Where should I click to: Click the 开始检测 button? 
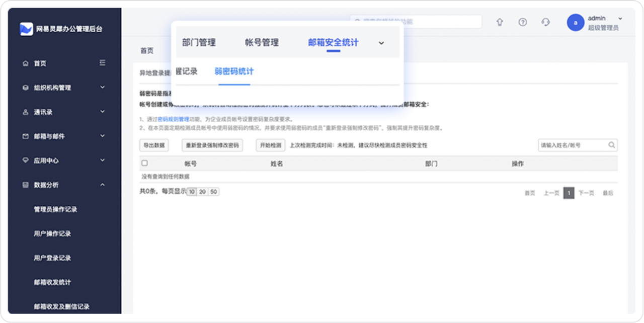pyautogui.click(x=270, y=145)
